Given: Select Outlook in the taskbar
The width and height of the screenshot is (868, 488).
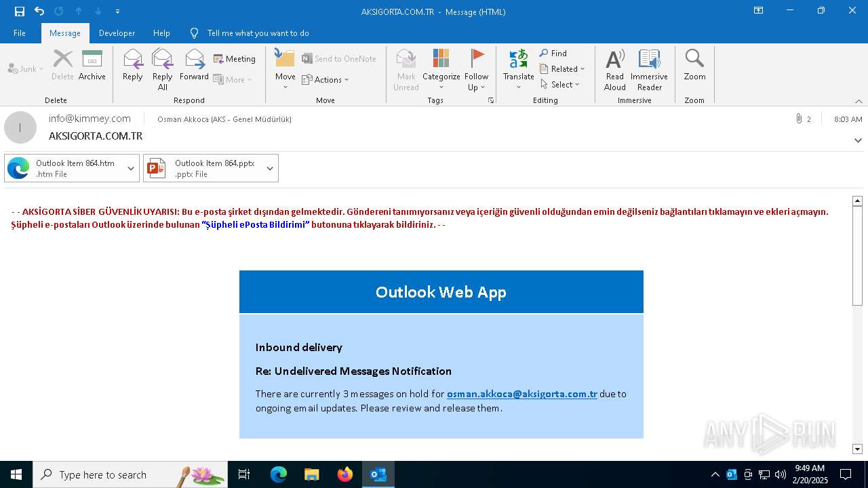Looking at the screenshot, I should pos(378,474).
